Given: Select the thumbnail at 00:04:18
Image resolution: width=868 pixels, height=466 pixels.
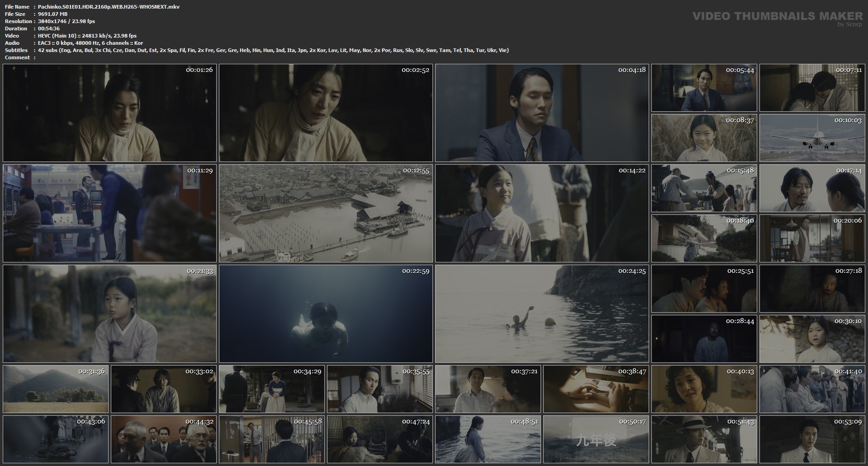Looking at the screenshot, I should (x=542, y=113).
